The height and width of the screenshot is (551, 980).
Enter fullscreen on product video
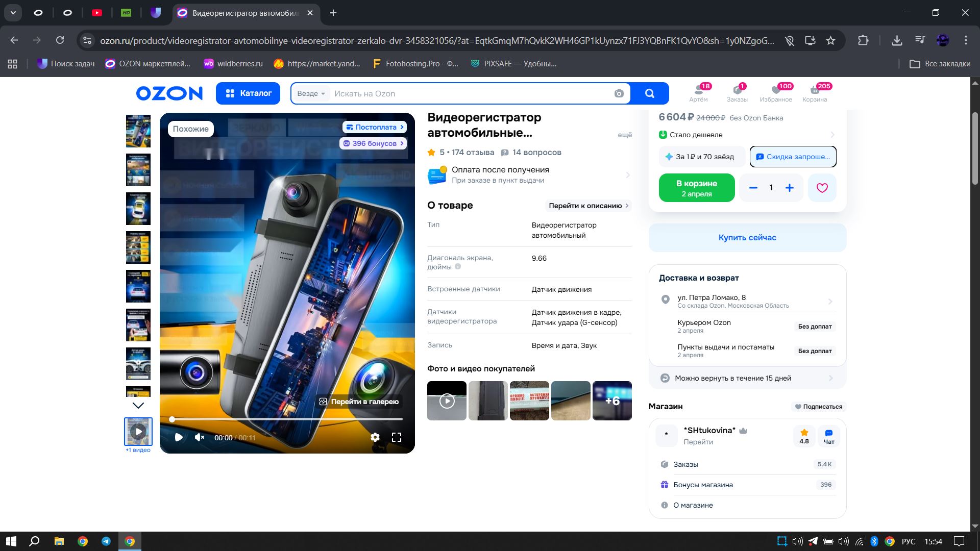[397, 437]
